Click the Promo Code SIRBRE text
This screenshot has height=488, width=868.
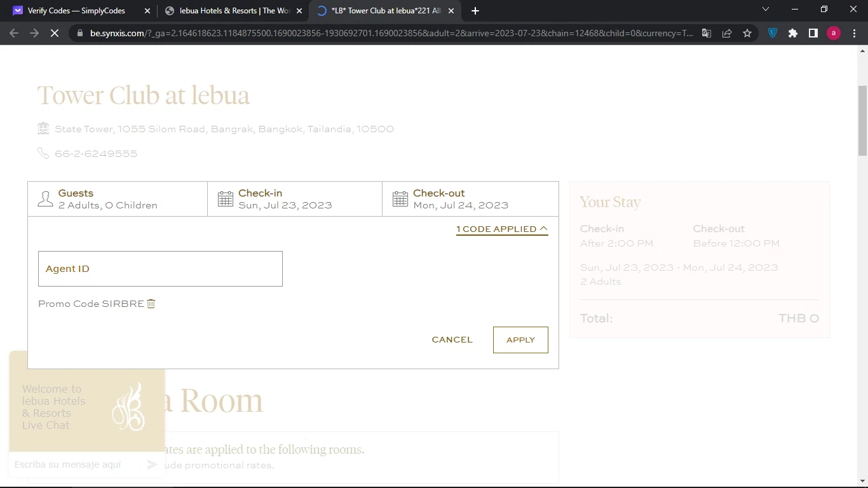click(92, 304)
